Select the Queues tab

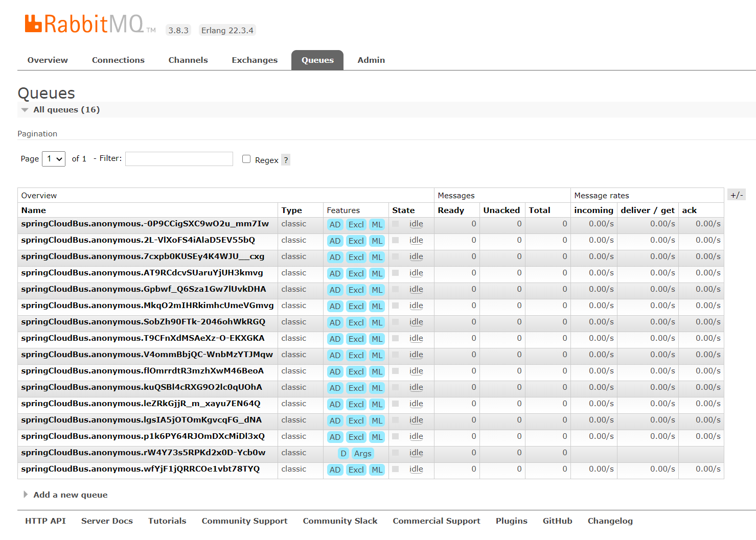[317, 60]
